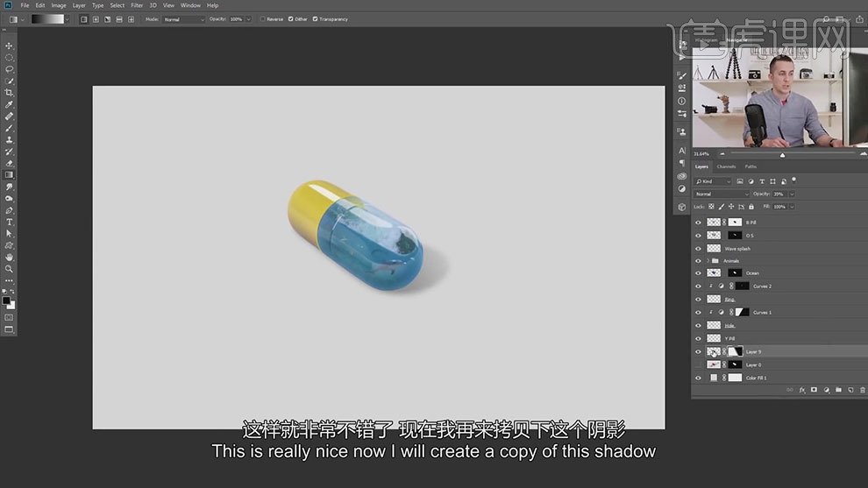
Task: Select the Pen tool
Action: tap(9, 210)
